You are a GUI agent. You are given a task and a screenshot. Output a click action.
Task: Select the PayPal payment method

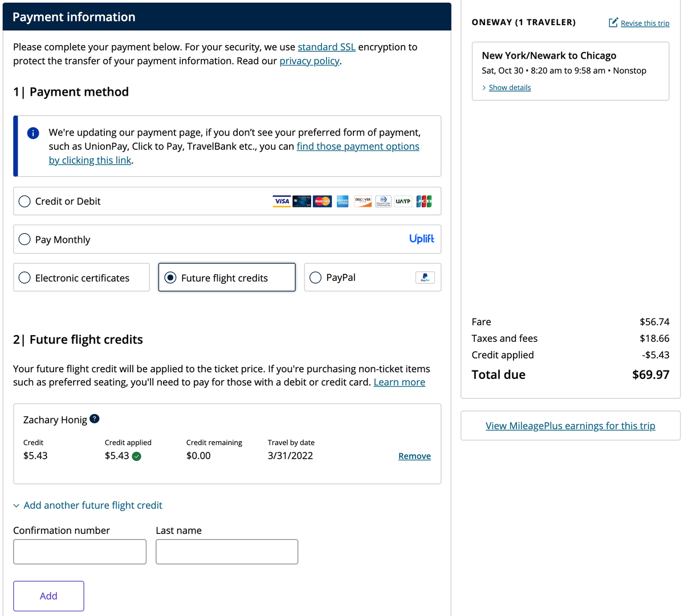[x=315, y=278]
